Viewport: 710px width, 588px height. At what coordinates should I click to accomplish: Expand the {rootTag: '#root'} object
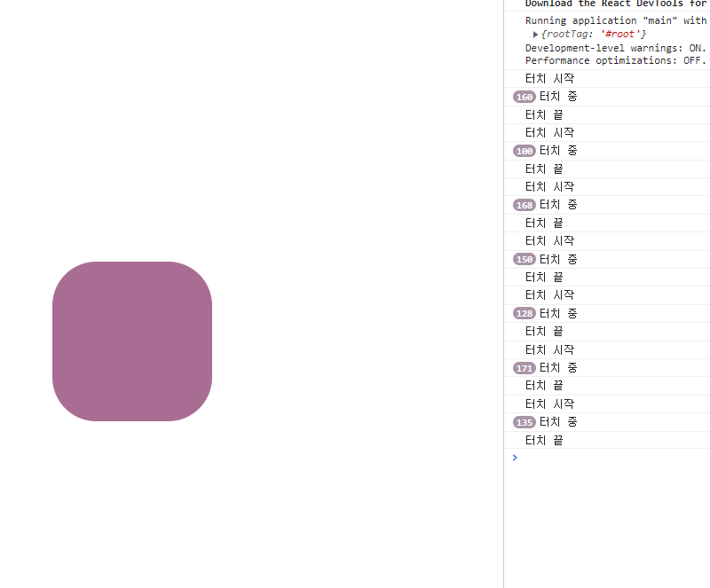[536, 35]
